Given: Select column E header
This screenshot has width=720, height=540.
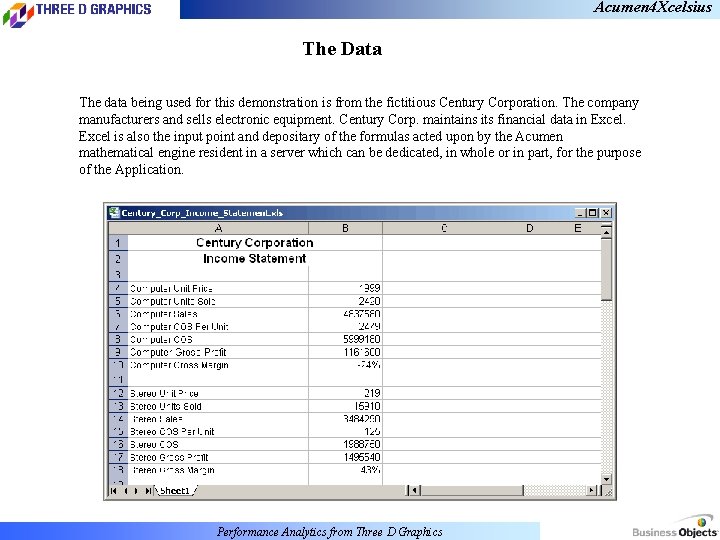Looking at the screenshot, I should [578, 228].
